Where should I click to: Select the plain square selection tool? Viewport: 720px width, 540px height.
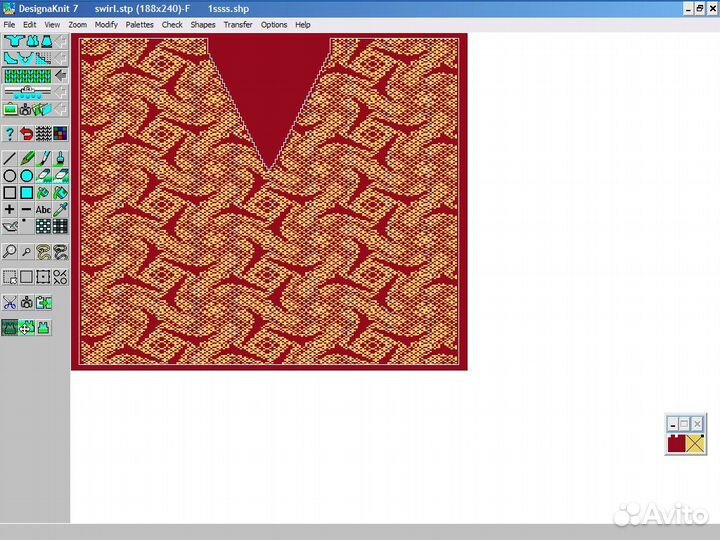tap(27, 277)
